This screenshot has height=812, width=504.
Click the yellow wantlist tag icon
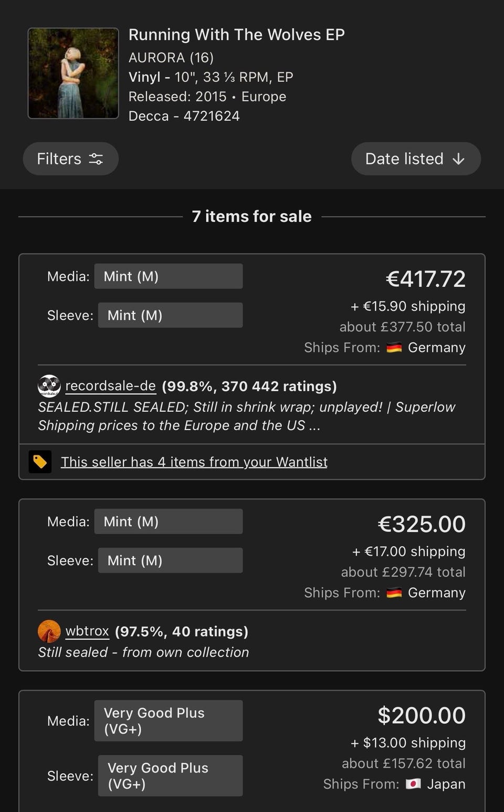click(x=40, y=462)
